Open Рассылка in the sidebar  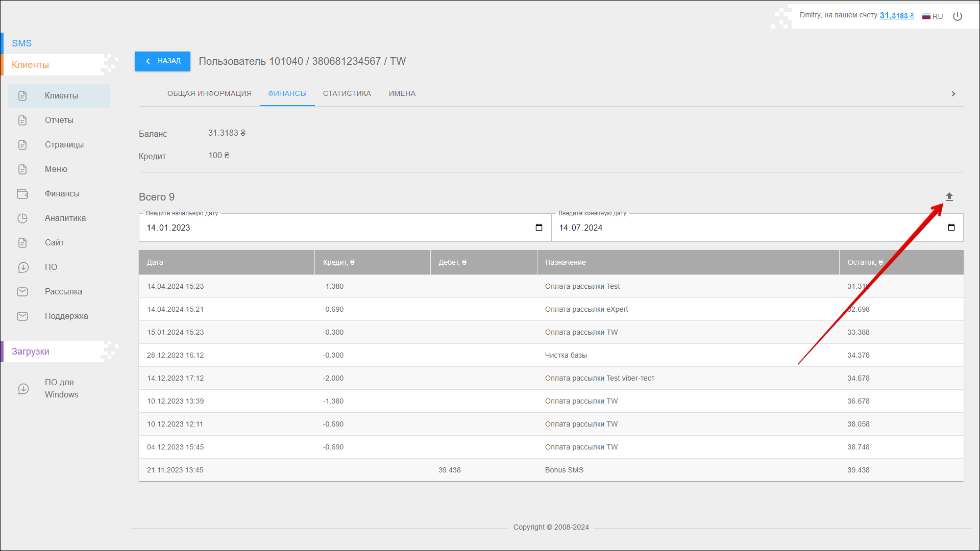tap(63, 292)
